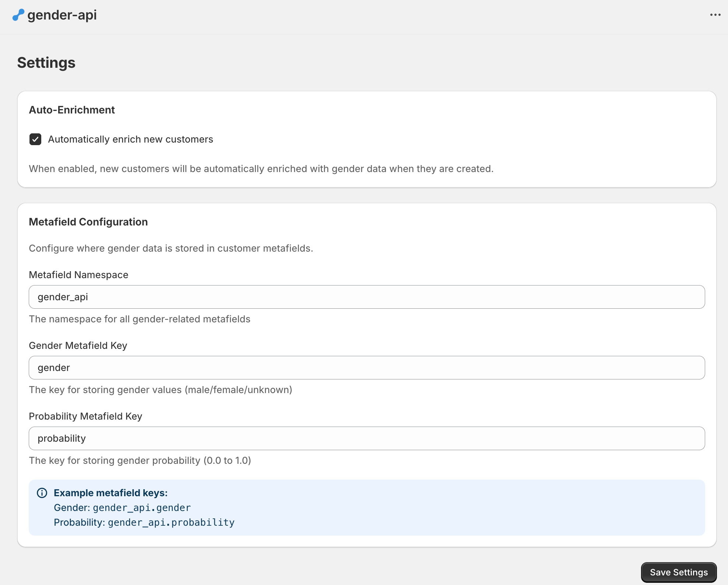Click the gender-api app logo icon

click(x=18, y=15)
